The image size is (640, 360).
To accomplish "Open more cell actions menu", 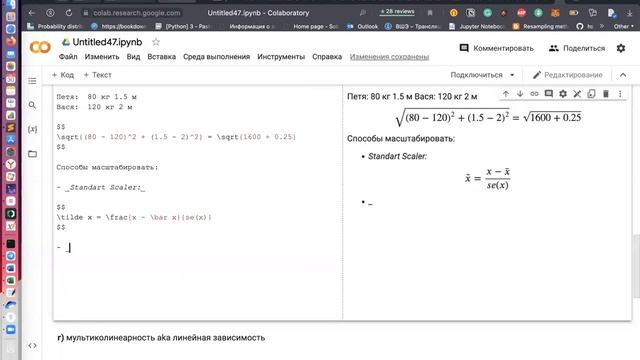I will pos(620,94).
